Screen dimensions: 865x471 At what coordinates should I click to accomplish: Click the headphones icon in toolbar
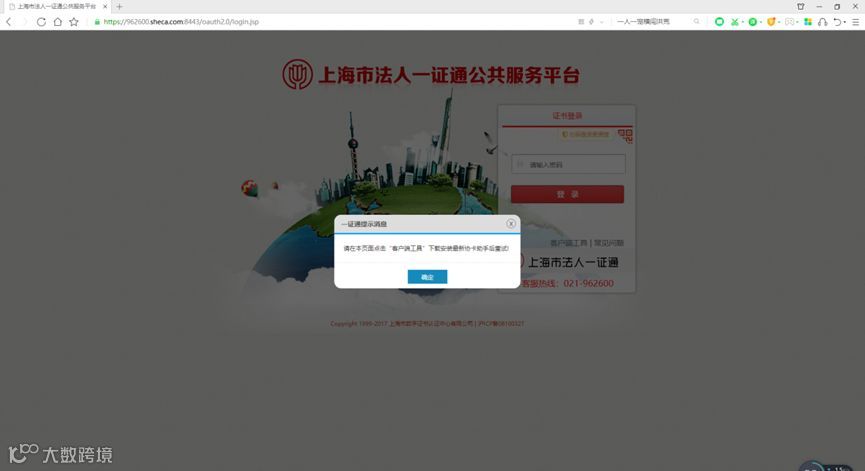point(823,22)
